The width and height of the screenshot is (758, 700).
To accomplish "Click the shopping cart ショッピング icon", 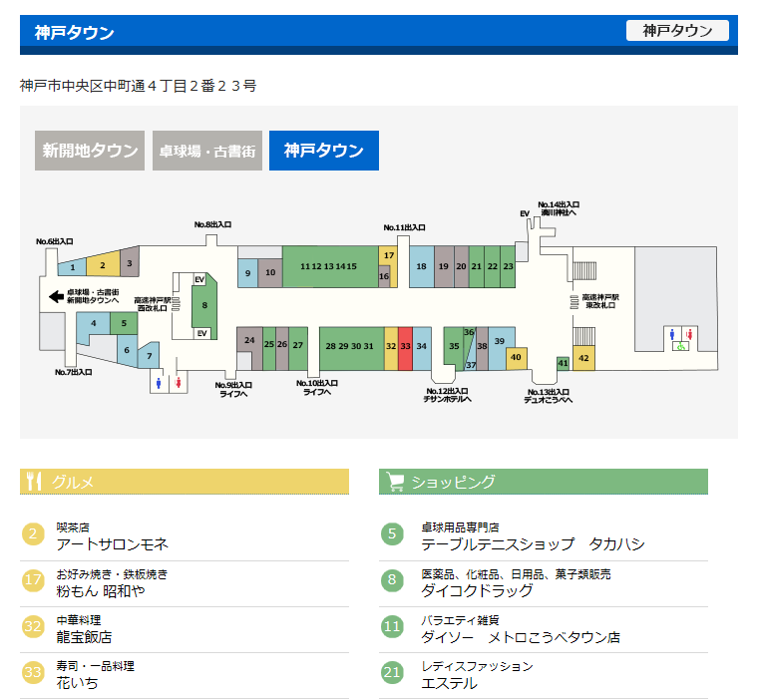I will click(x=395, y=482).
